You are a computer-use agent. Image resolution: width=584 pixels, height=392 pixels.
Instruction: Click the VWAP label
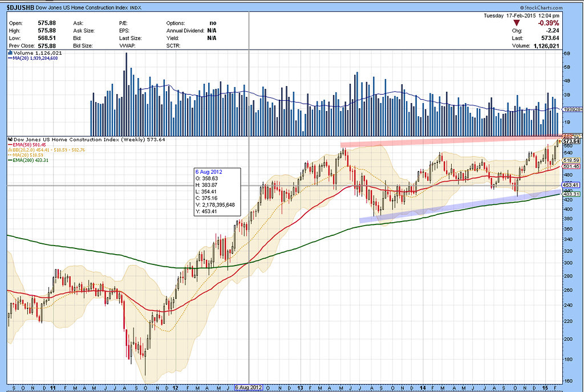(127, 46)
